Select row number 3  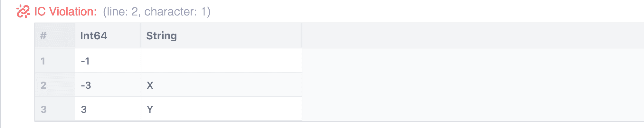point(43,109)
